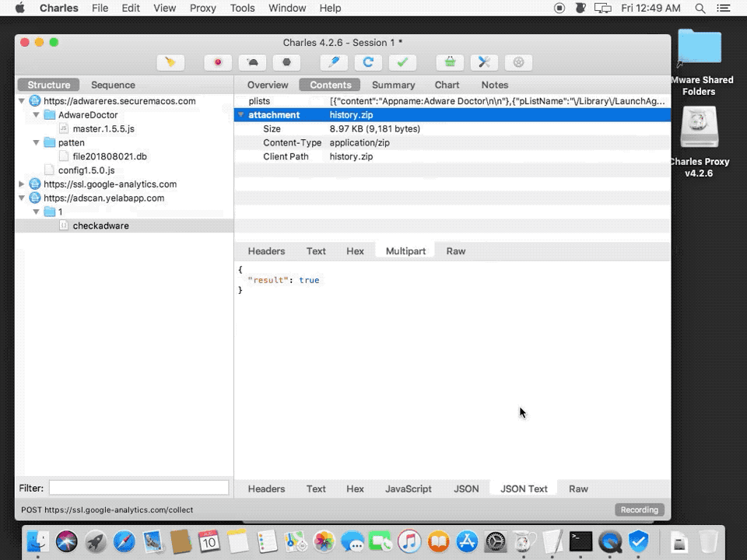
Task: Collapse the adscan.yelabapp.com host
Action: 22,198
